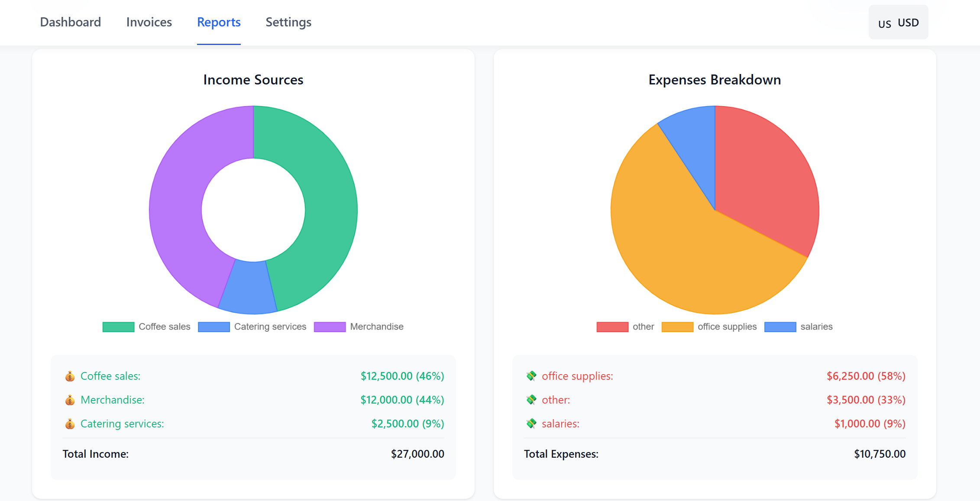Click the money bag icon beside Coffee sales
The image size is (980, 501).
[71, 376]
